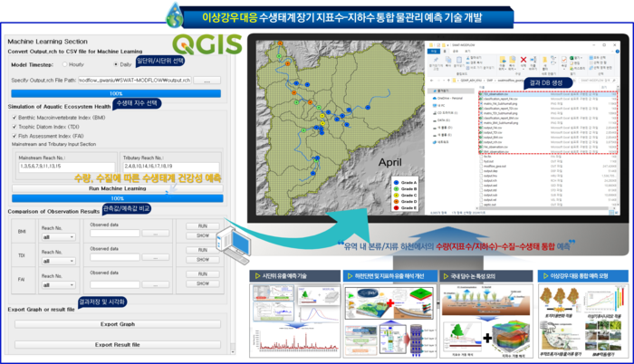
Task: Select the Daily model timestep option
Action: pyautogui.click(x=117, y=65)
